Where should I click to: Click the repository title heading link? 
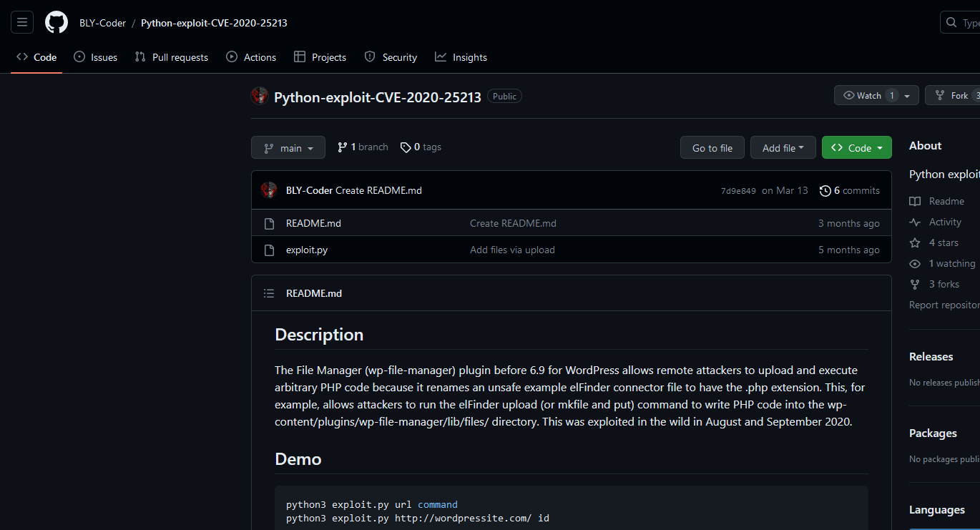coord(378,97)
